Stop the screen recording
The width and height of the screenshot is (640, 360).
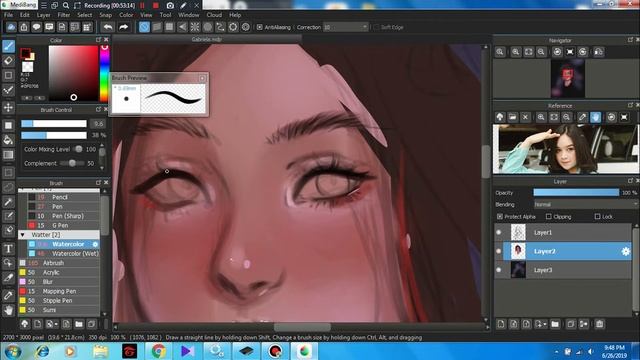click(x=156, y=5)
